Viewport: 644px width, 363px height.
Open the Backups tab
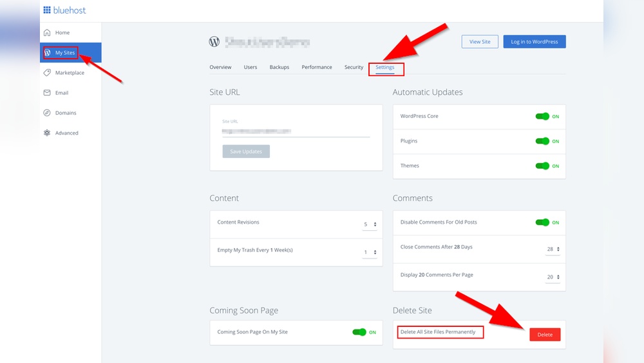[x=279, y=67]
